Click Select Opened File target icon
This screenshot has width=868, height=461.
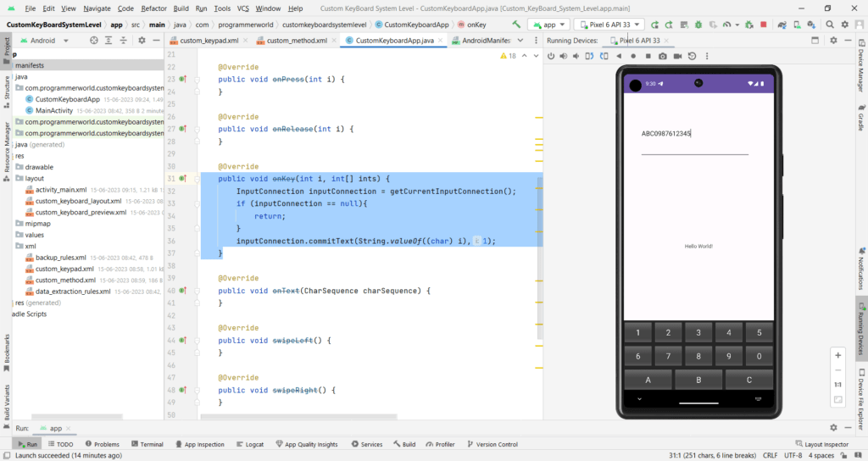tap(94, 41)
